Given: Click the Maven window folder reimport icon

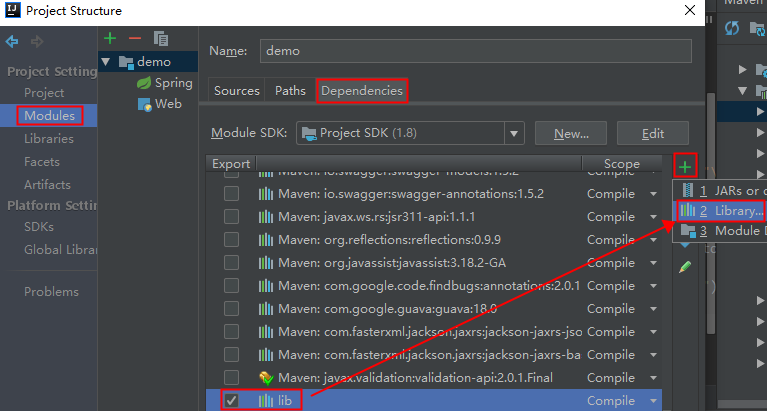Looking at the screenshot, I should pos(759,29).
